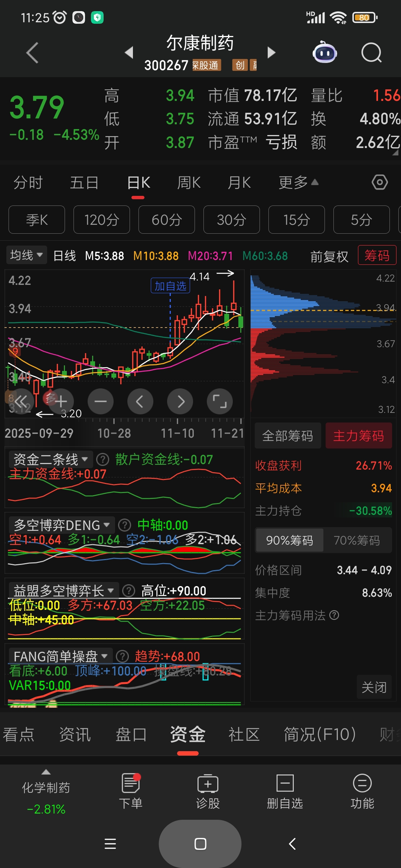Select the 15分 period button

(297, 220)
